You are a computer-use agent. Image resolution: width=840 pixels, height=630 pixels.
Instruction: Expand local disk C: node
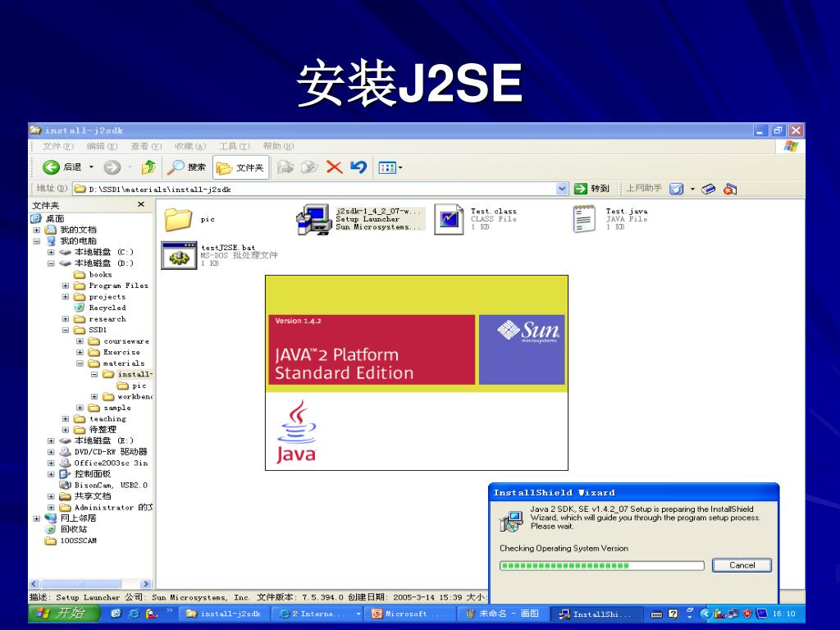51,253
